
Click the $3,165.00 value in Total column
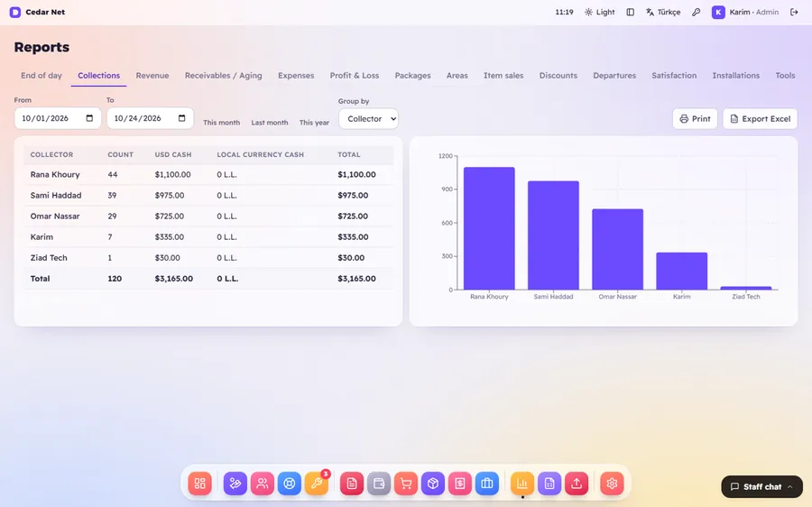356,279
